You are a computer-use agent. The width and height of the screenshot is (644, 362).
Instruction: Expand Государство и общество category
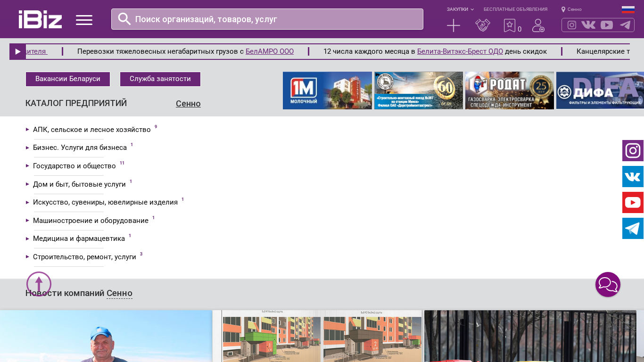[74, 166]
